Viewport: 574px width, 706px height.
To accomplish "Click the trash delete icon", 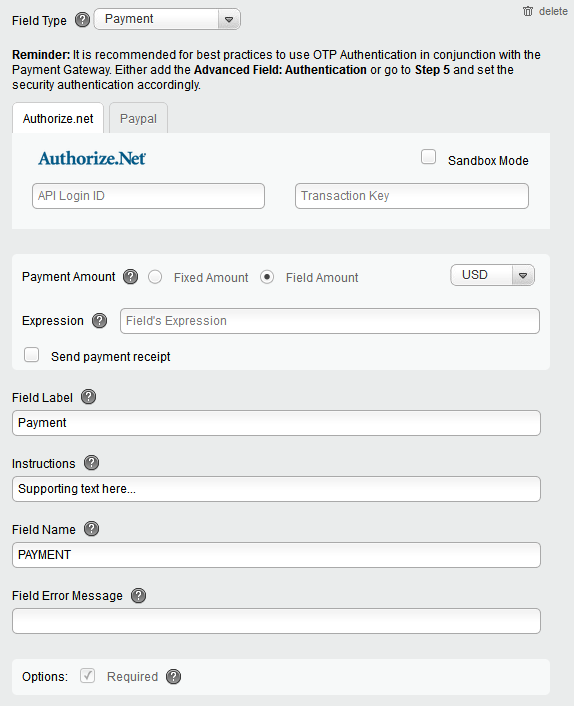I will pyautogui.click(x=528, y=11).
